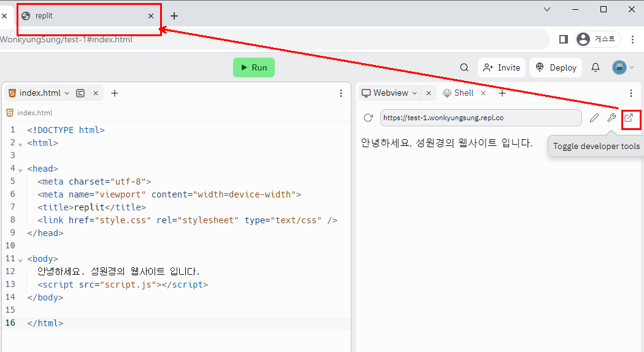Click the link href style.css line
Viewport: 644px width, 352px height.
point(187,220)
